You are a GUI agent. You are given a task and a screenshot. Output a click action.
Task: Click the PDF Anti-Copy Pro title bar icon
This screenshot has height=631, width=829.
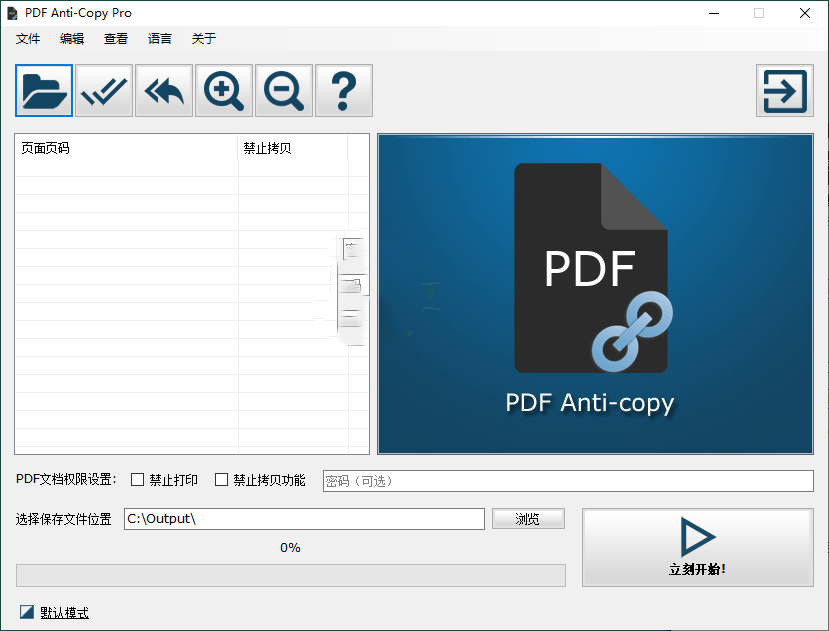coord(12,13)
